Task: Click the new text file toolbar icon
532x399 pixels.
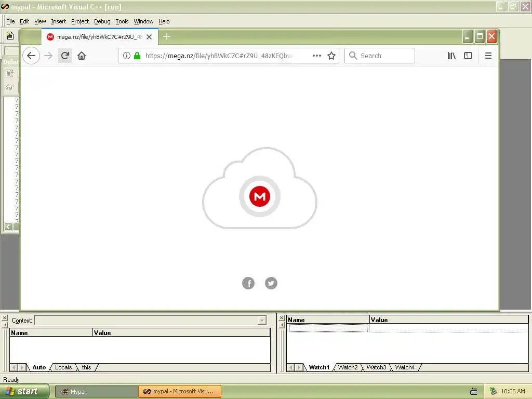Action: (10, 35)
